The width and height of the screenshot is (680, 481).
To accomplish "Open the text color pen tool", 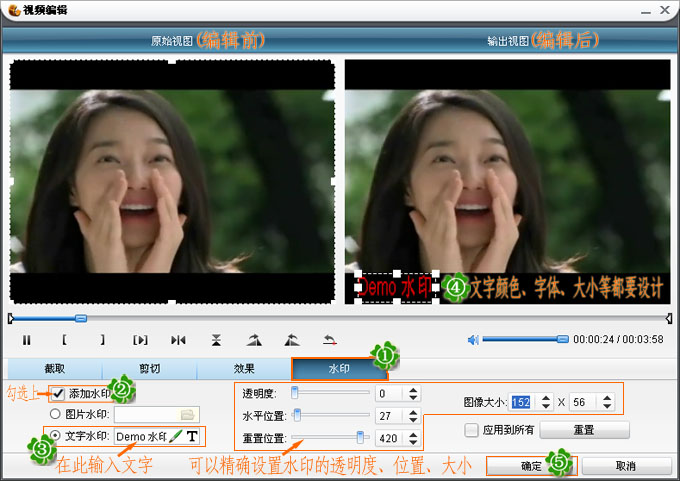I will (x=176, y=436).
